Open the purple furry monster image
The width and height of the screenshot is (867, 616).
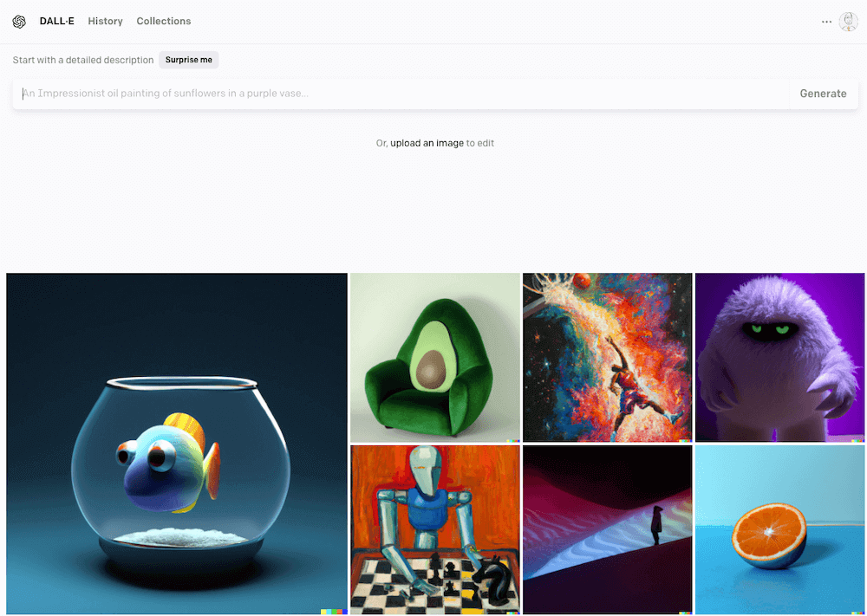779,358
